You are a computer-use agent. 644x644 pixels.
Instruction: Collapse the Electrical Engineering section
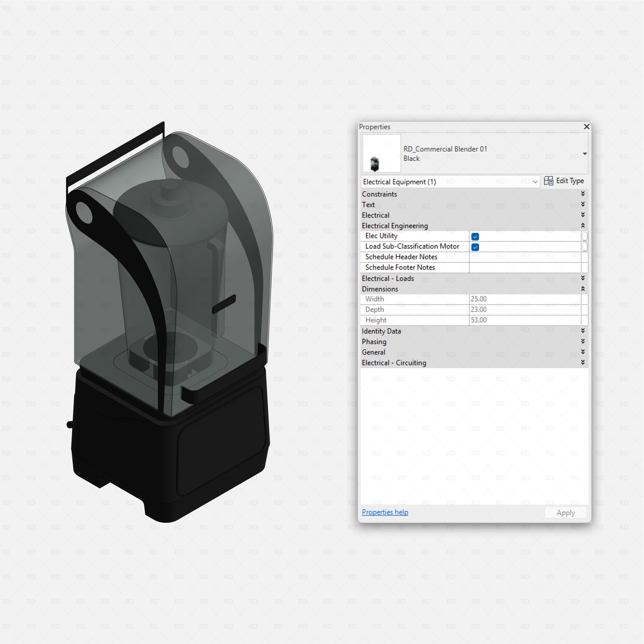click(582, 225)
